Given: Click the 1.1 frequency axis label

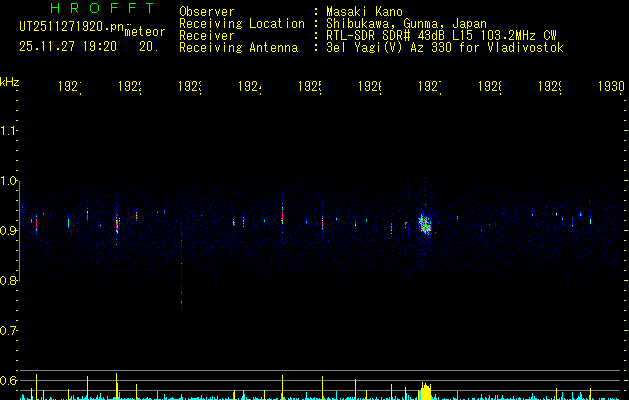Looking at the screenshot, I should (x=8, y=130).
